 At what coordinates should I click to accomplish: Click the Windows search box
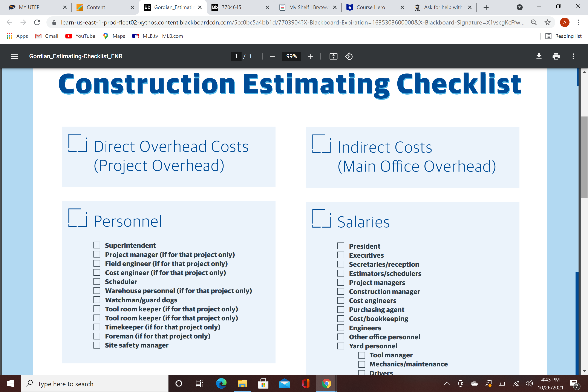(95, 383)
